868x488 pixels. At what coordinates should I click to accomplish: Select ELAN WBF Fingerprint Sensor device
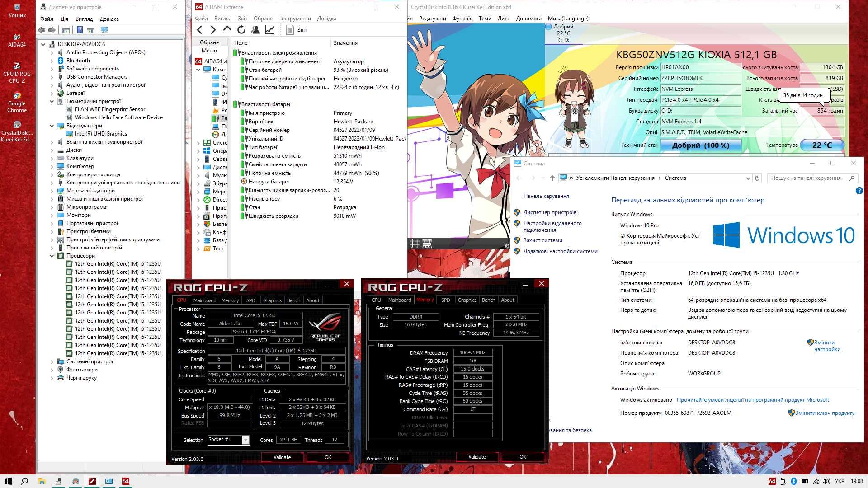pos(110,109)
